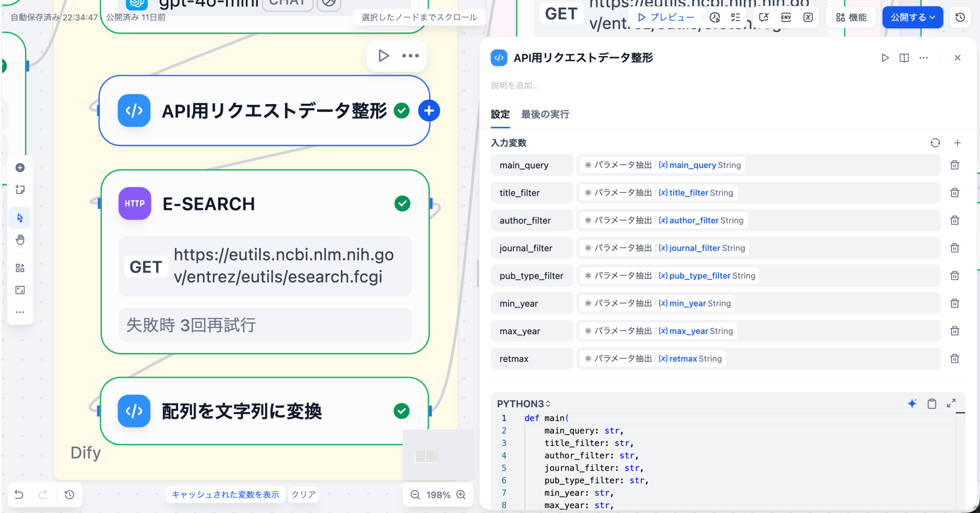980x513 pixels.
Task: Open the node panel three-dots menu
Action: click(923, 58)
